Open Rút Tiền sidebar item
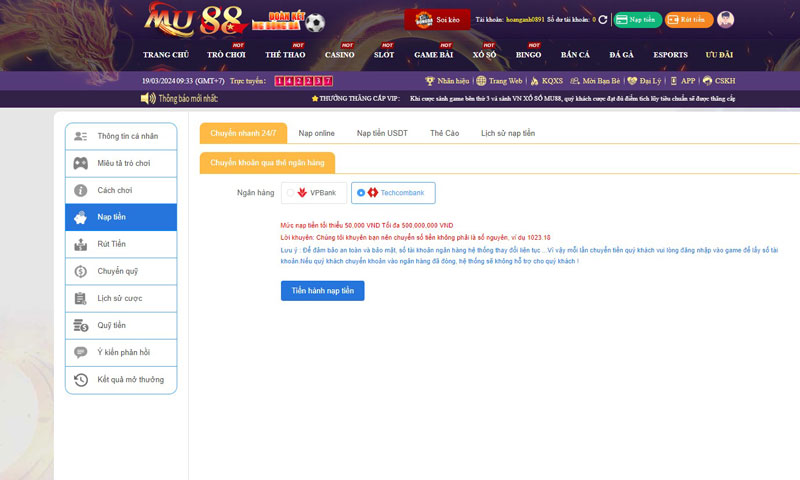The width and height of the screenshot is (800, 480). tap(121, 244)
